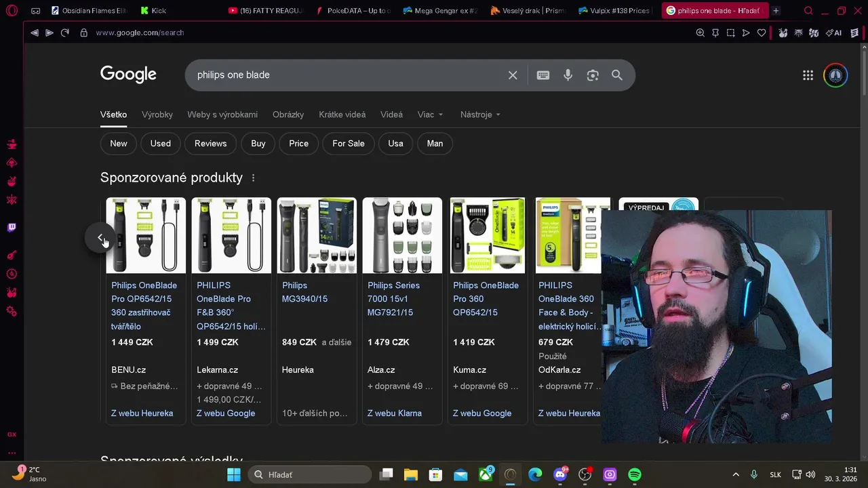The image size is (868, 488).
Task: Open sidebar settings gear icon
Action: click(x=12, y=311)
